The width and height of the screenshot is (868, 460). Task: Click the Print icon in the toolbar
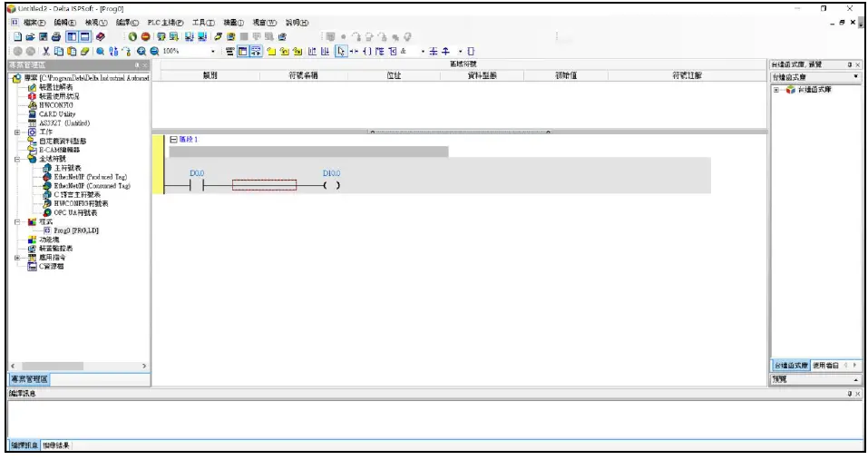(x=56, y=36)
